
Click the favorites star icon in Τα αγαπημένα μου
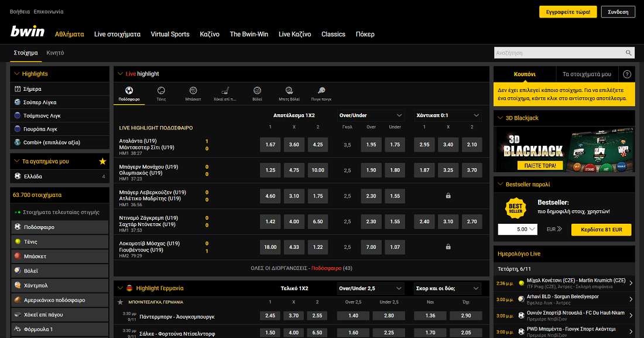(x=102, y=161)
